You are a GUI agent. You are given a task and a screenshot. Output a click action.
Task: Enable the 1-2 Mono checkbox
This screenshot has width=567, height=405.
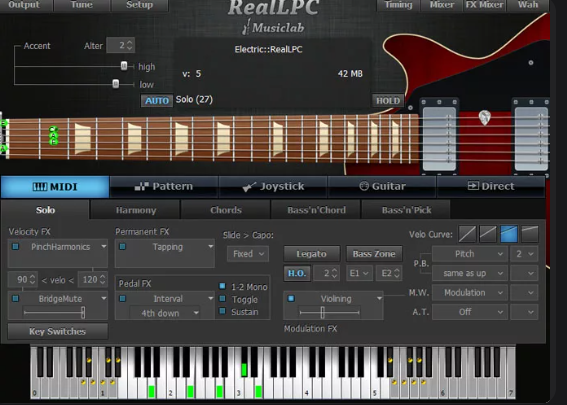click(222, 286)
